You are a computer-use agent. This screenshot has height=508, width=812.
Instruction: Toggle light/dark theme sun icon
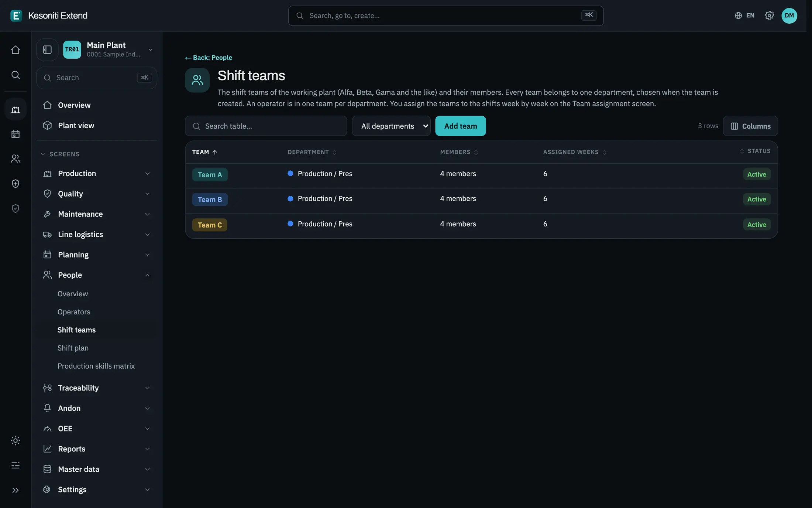point(15,440)
